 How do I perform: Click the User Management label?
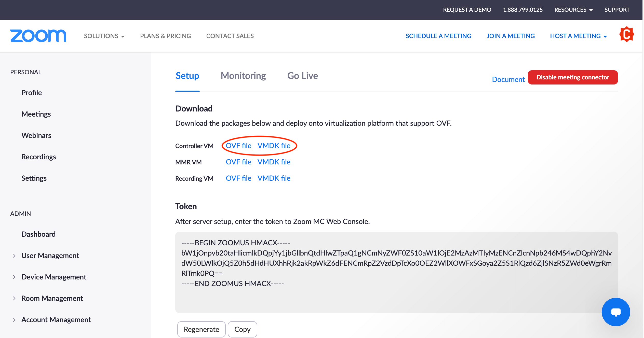[50, 256]
